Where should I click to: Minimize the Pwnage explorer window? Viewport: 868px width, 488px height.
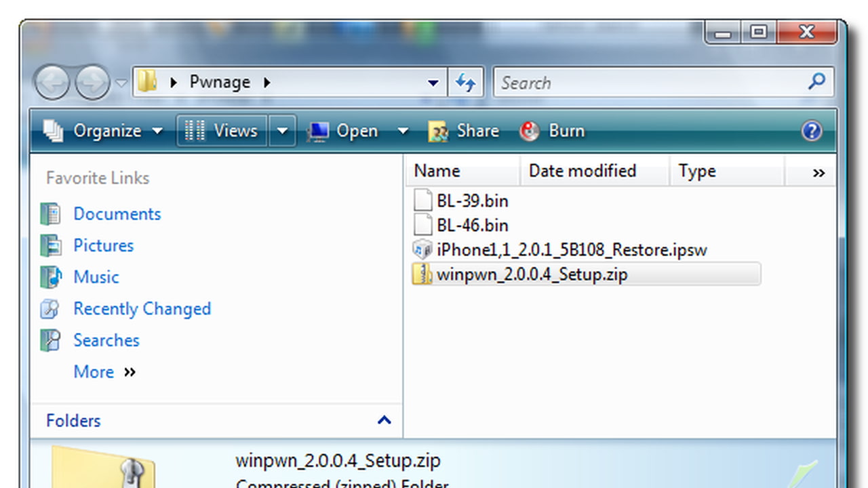pyautogui.click(x=724, y=33)
